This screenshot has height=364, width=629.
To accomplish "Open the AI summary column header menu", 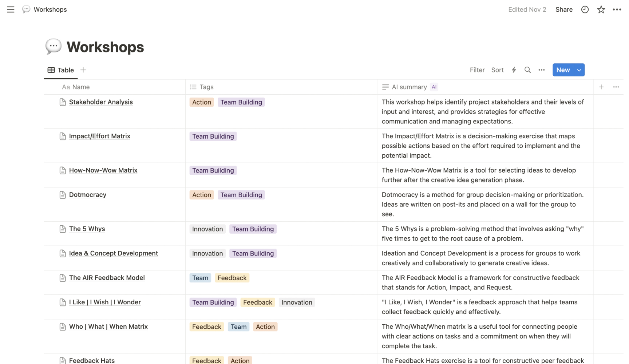I will click(x=409, y=87).
